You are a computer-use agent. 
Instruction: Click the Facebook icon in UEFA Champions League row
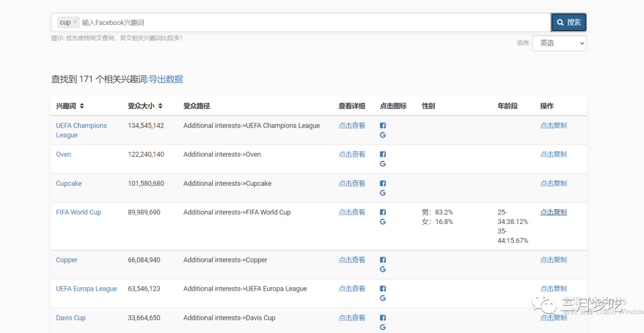(x=383, y=126)
